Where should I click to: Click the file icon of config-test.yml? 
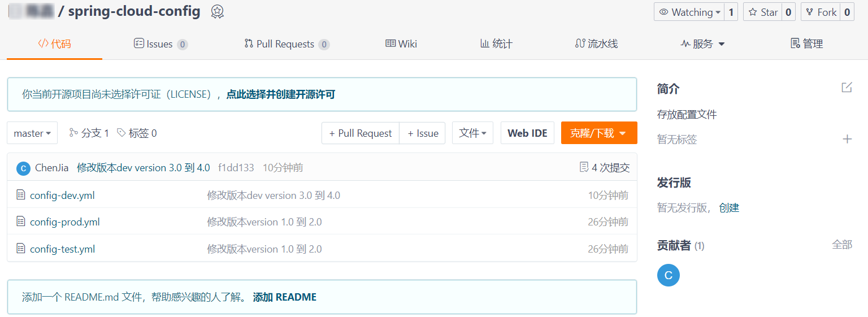coord(21,249)
